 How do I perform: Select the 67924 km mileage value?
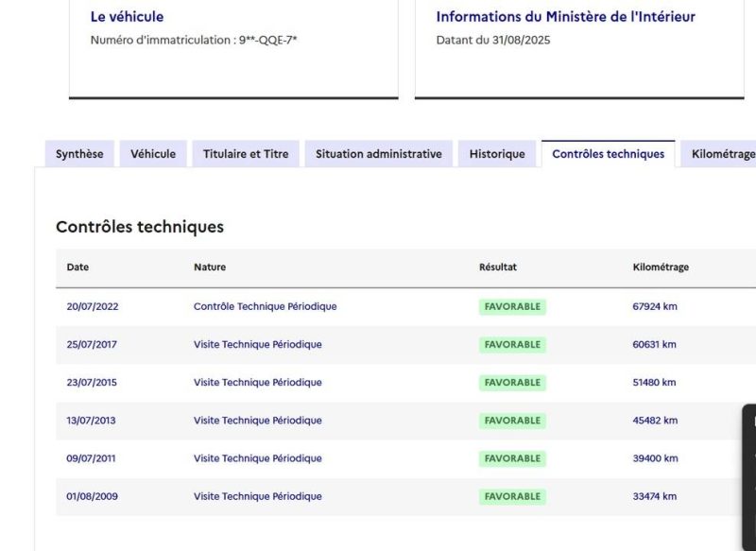(656, 306)
